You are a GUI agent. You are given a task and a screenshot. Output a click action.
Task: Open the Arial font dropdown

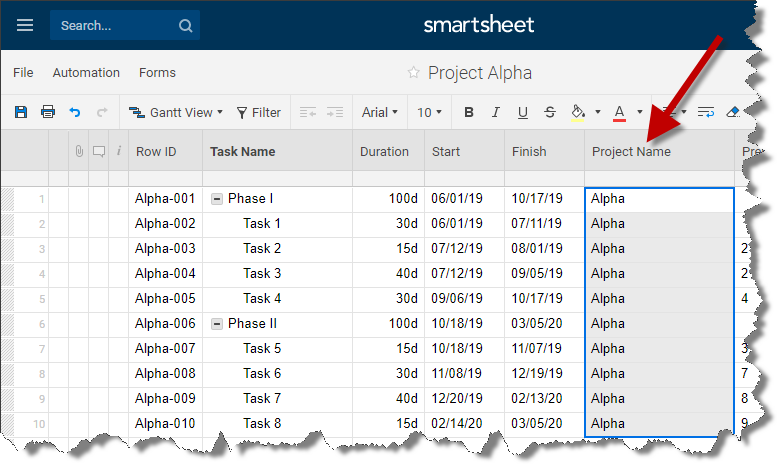click(x=380, y=113)
